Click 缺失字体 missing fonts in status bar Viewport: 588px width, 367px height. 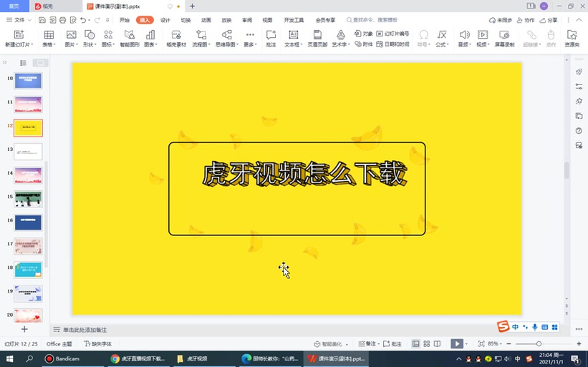pyautogui.click(x=98, y=344)
